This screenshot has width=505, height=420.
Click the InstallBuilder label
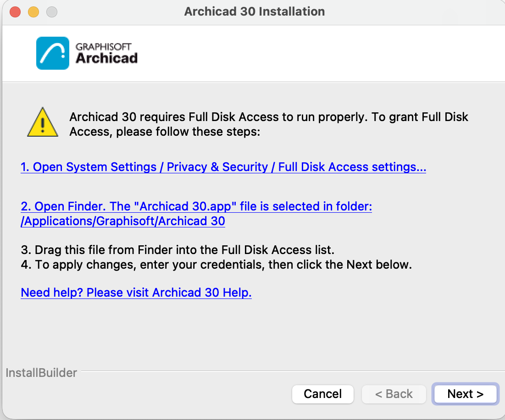click(41, 373)
